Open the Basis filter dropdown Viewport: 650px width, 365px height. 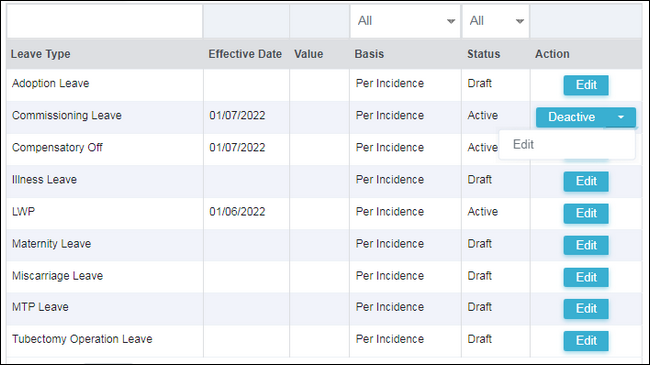(x=405, y=21)
